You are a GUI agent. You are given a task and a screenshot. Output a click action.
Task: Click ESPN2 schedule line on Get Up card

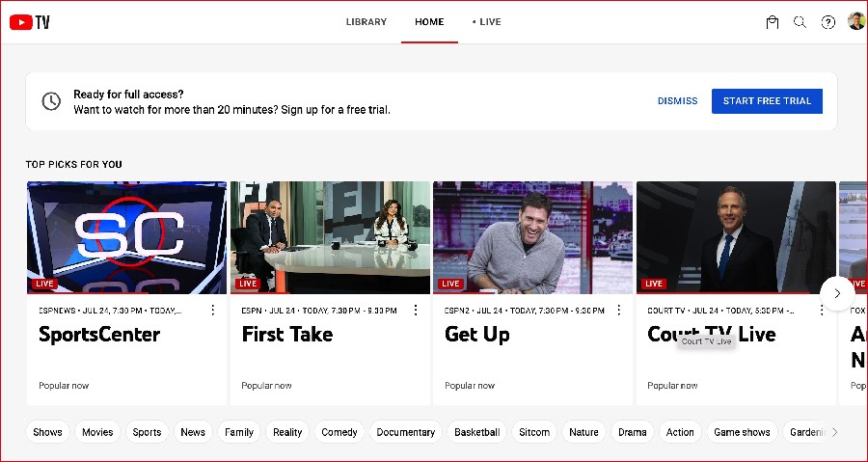pos(525,311)
